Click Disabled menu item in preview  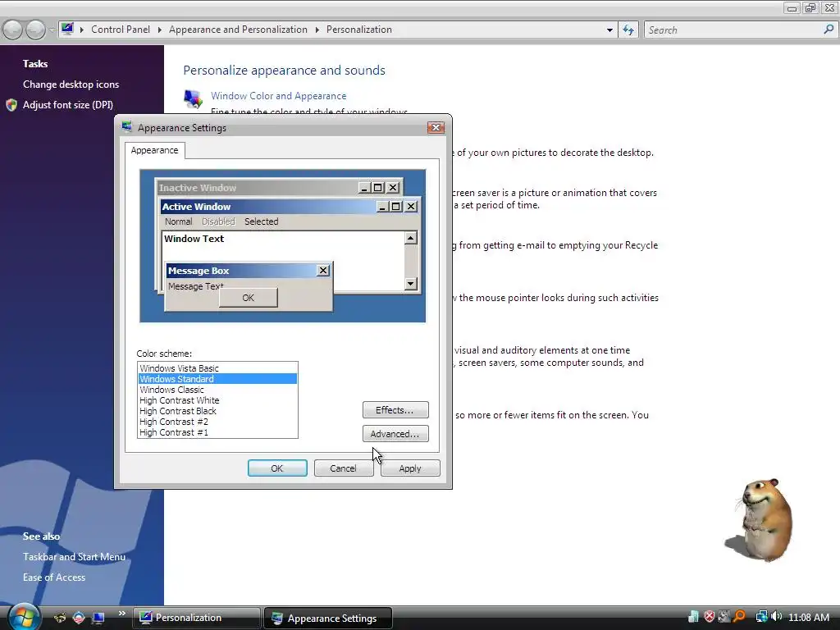218,221
